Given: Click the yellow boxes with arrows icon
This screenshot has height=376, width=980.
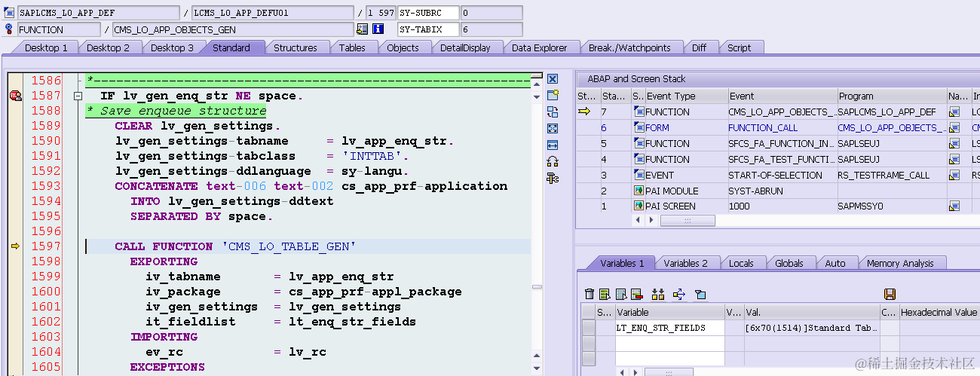Looking at the screenshot, I should click(x=658, y=294).
